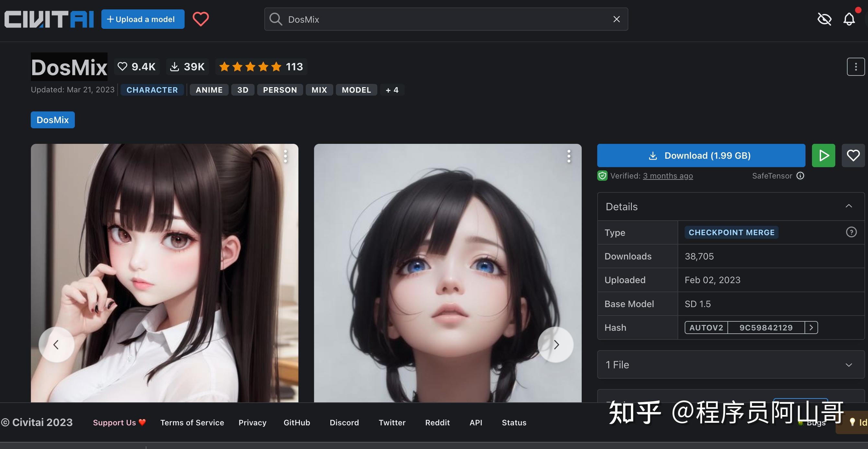Advance to the next gallery image
Screen dimensions: 868x449
pos(556,344)
